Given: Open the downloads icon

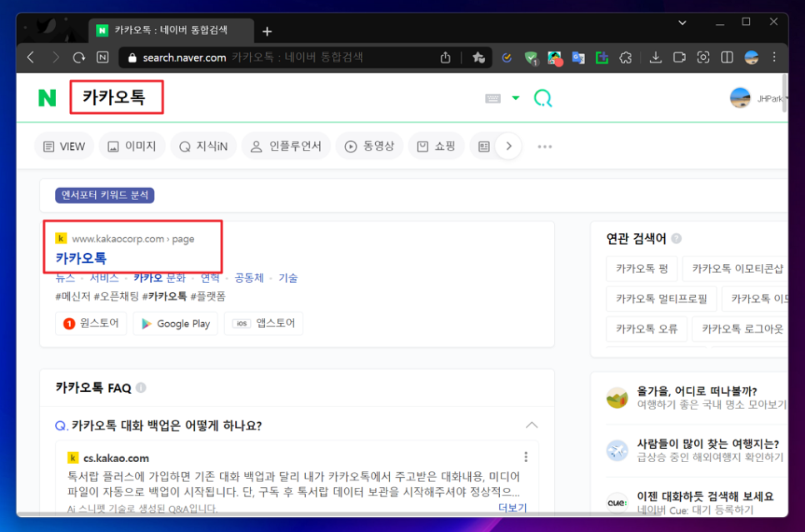Looking at the screenshot, I should [656, 57].
